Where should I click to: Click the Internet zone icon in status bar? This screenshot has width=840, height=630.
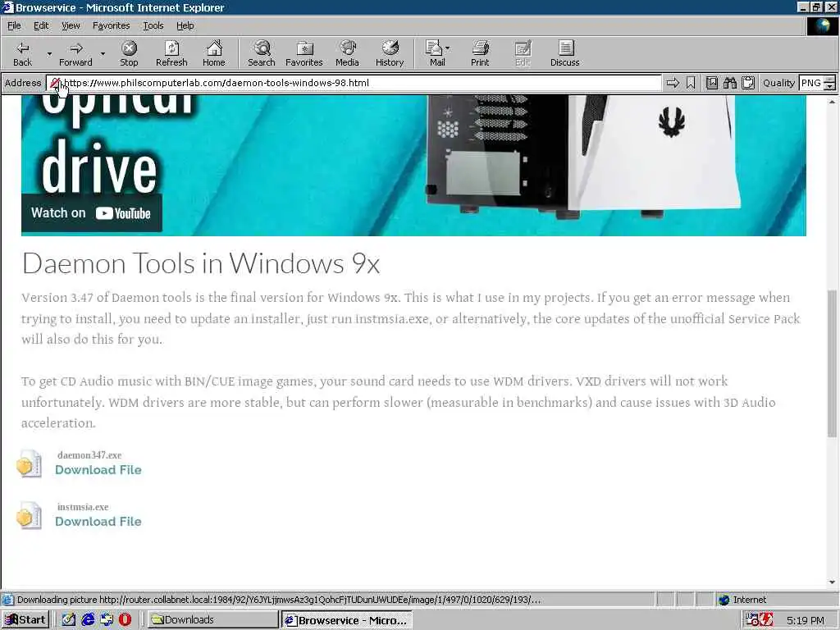click(x=724, y=600)
